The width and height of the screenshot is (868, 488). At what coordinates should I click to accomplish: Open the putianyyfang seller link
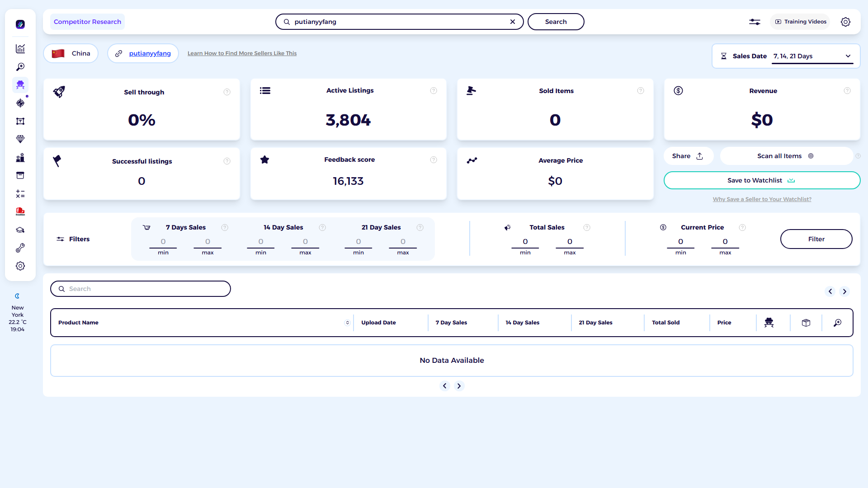pyautogui.click(x=150, y=53)
